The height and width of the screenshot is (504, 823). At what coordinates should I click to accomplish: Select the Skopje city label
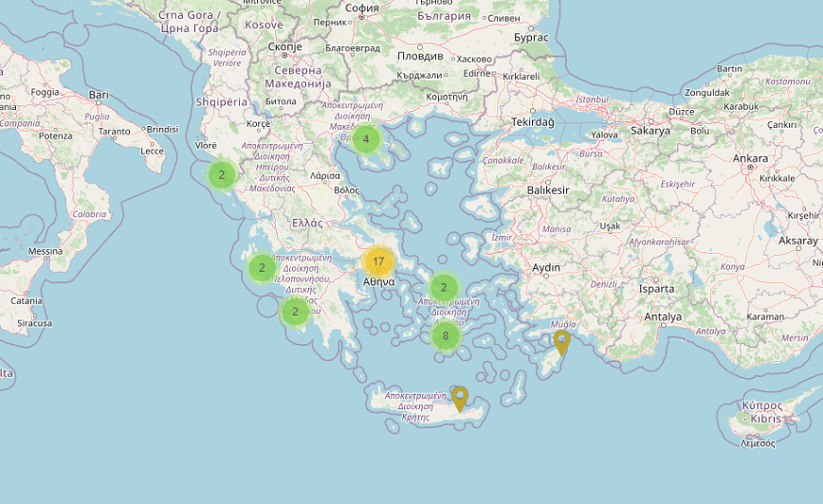[284, 46]
